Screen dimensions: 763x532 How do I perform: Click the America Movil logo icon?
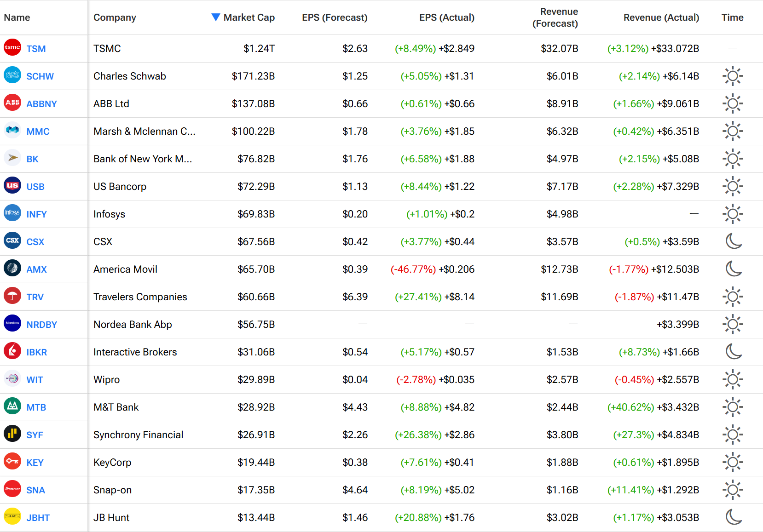coord(12,268)
